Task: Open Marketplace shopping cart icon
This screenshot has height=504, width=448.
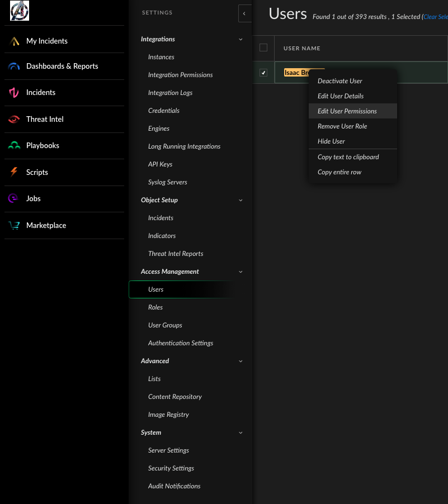Action: (14, 225)
